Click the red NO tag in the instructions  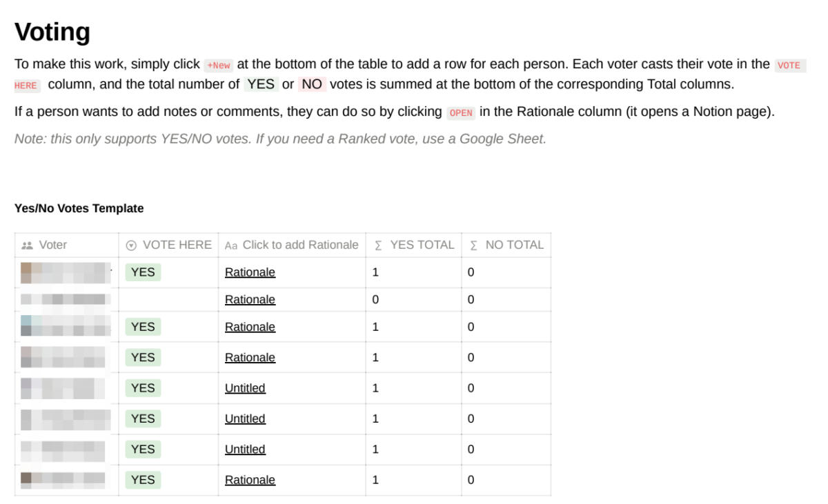point(312,85)
